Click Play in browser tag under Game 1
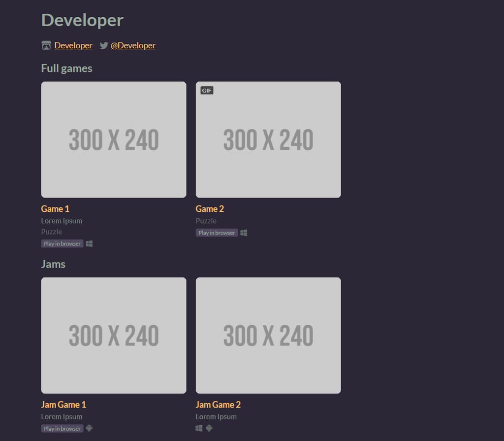504x441 pixels. pos(62,244)
